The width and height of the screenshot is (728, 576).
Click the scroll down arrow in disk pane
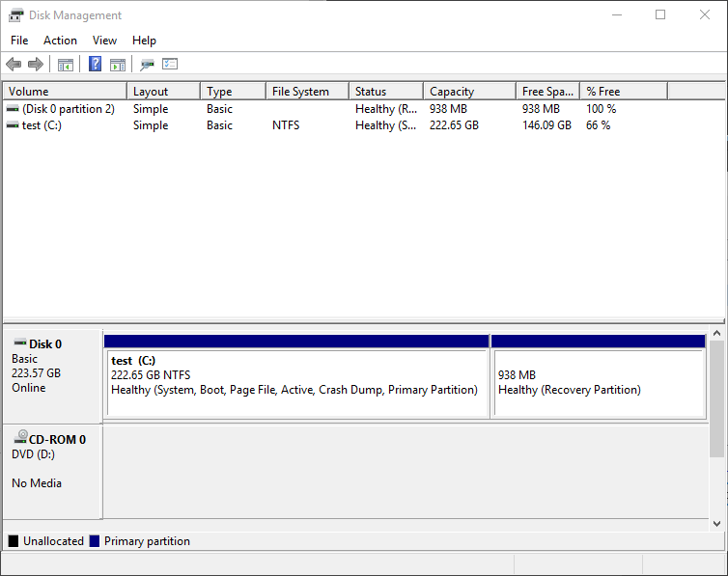point(716,523)
